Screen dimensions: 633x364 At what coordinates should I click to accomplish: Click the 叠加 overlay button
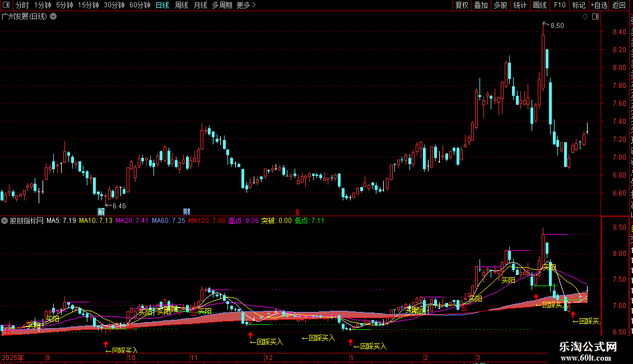(481, 5)
